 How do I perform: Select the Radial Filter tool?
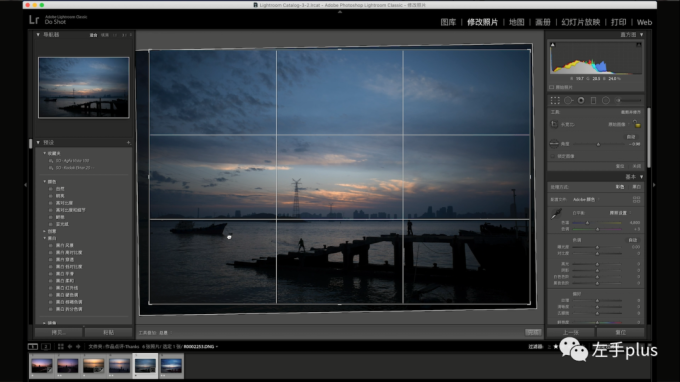point(606,101)
